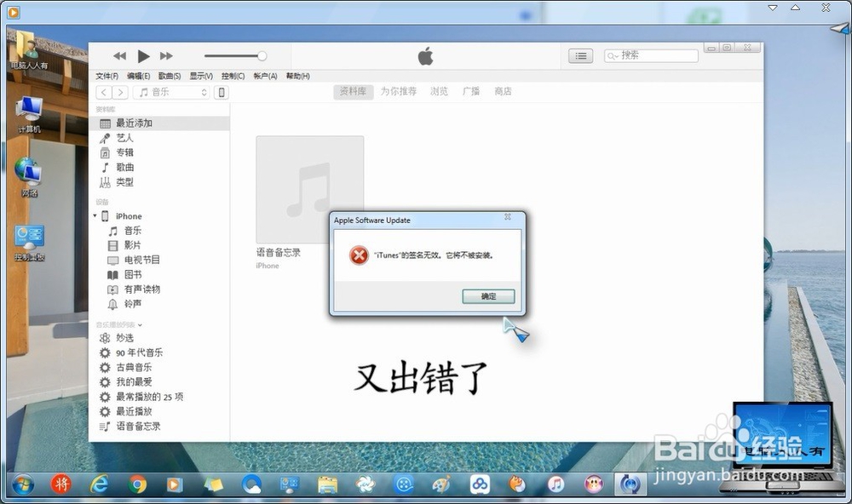Adjust the volume slider knob
This screenshot has height=504, width=852.
(x=262, y=56)
